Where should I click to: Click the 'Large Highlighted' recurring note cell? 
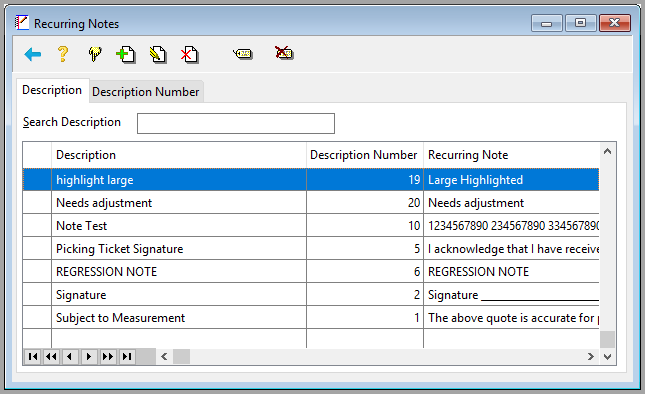coord(511,180)
